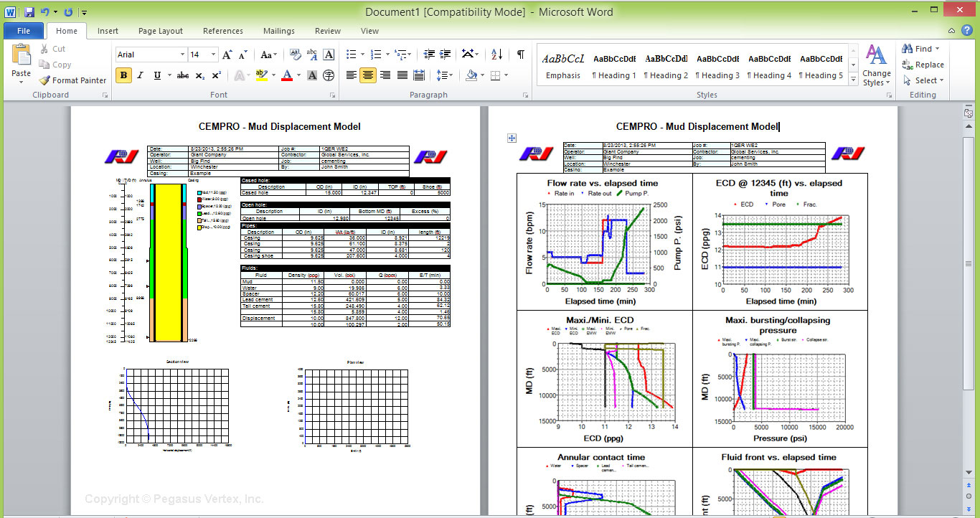The width and height of the screenshot is (980, 518).
Task: Toggle distributed paragraph alignment
Action: click(420, 75)
